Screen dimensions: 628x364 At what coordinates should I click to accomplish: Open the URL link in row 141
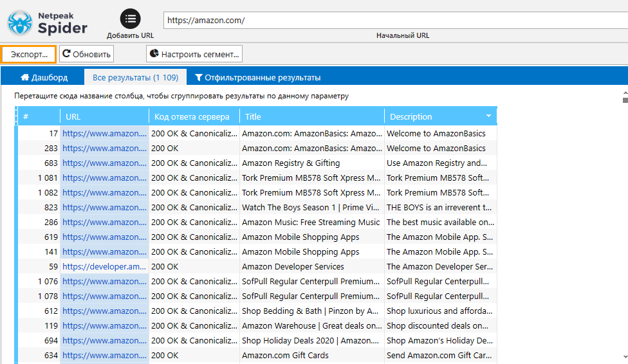[104, 252]
